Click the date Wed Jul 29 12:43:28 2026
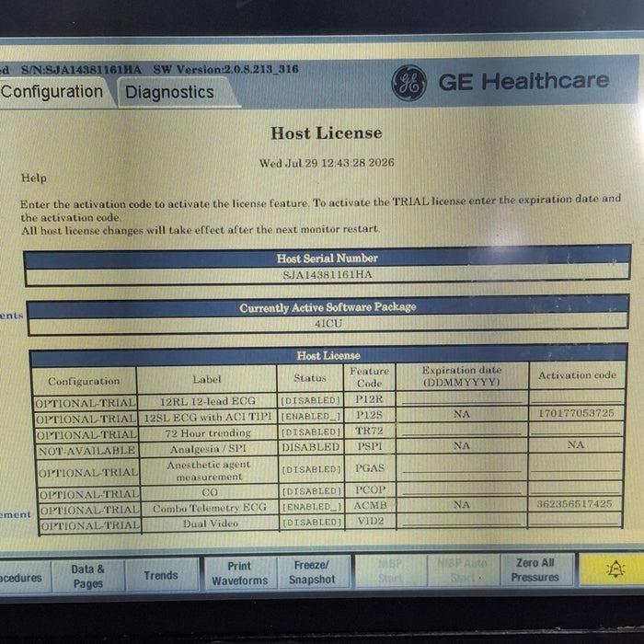644x644 pixels. click(x=327, y=163)
